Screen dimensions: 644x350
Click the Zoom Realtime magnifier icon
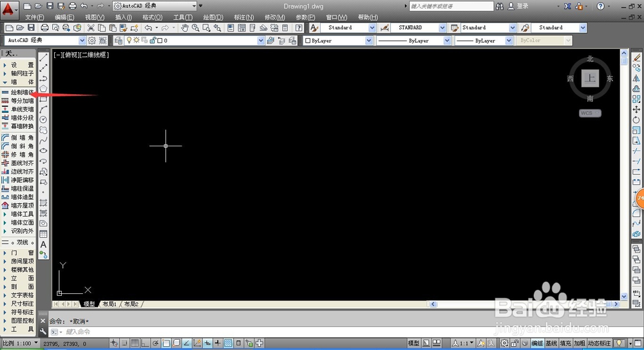[196, 28]
